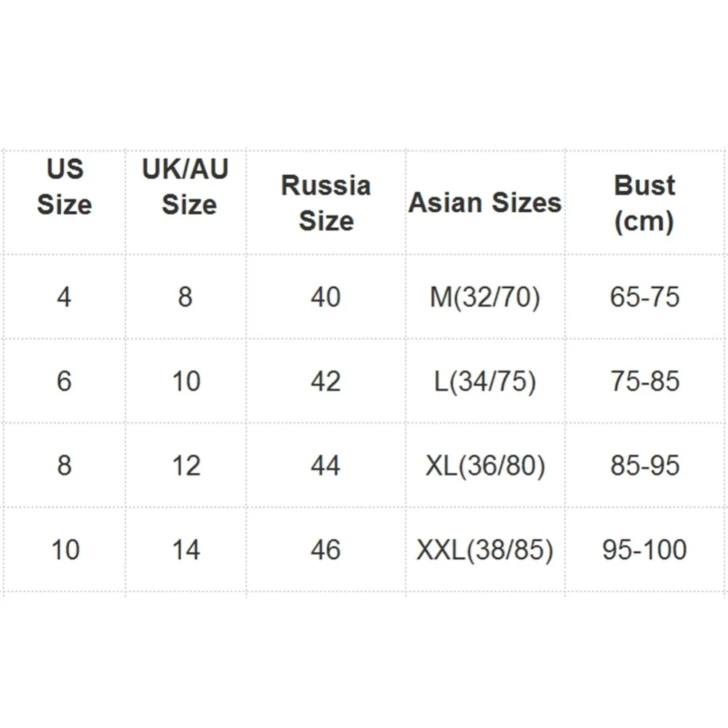The height and width of the screenshot is (728, 728).
Task: Select US size 4 cell
Action: 65,297
